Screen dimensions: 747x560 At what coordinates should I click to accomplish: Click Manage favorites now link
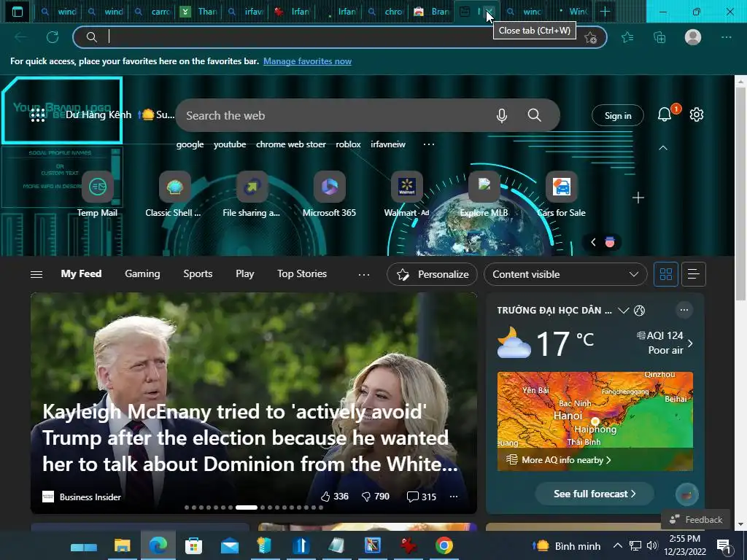(x=307, y=61)
